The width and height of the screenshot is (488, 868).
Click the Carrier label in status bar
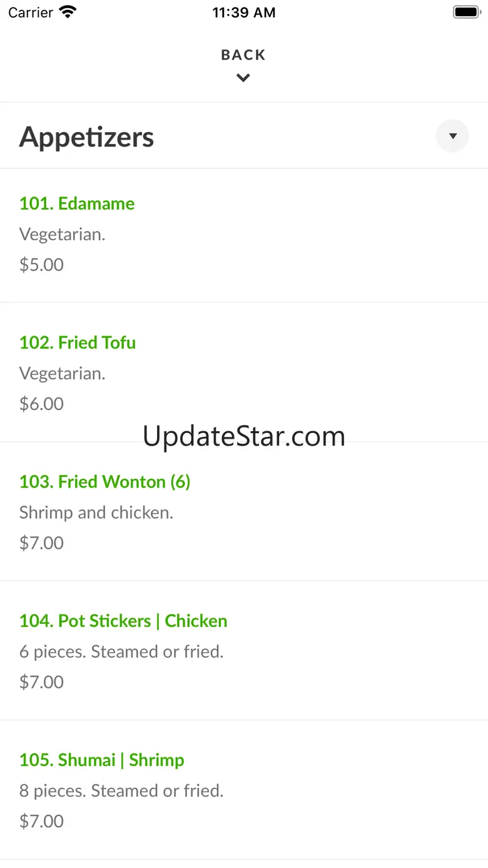(x=31, y=13)
